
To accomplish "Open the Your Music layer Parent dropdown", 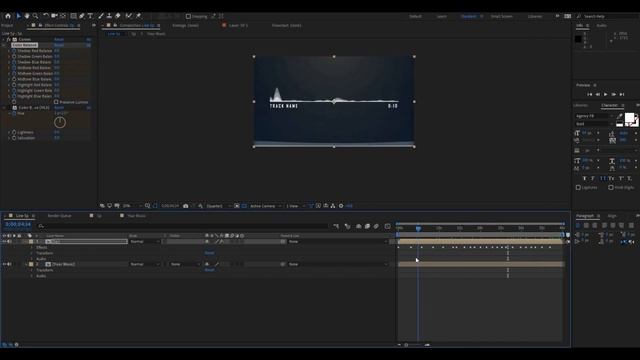I will click(337, 264).
